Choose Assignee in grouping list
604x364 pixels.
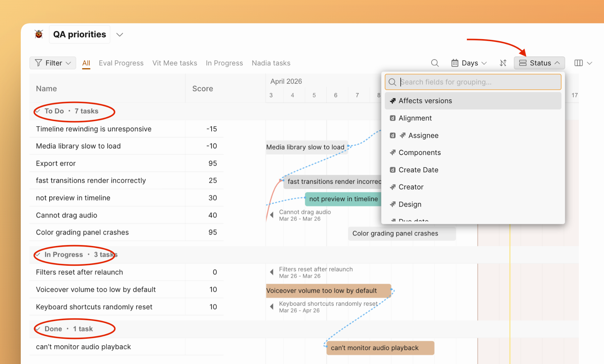point(423,136)
